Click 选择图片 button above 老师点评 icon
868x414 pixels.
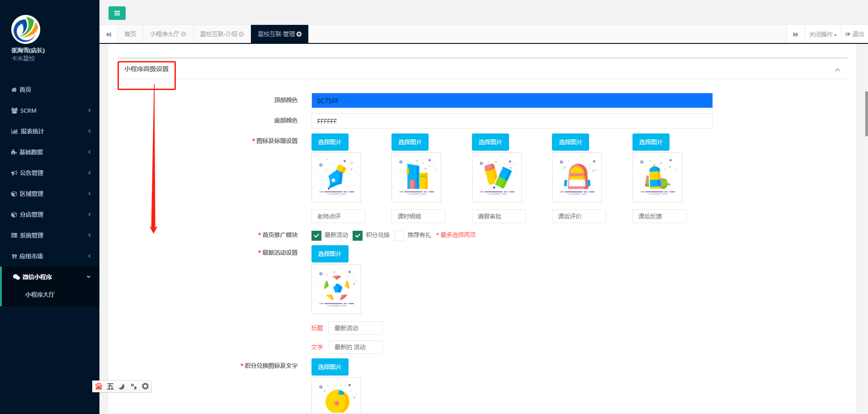point(330,142)
